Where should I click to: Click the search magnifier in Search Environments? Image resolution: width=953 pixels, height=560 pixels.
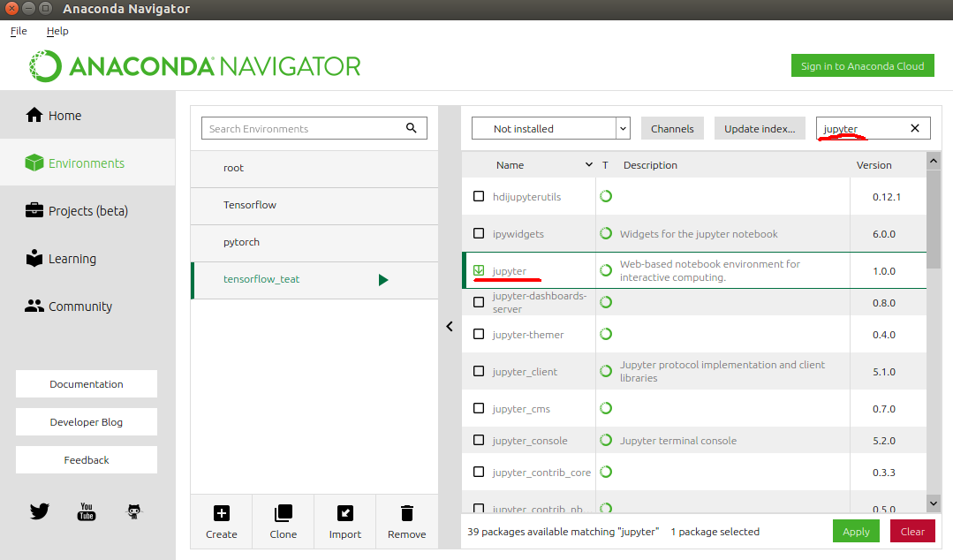click(x=412, y=128)
